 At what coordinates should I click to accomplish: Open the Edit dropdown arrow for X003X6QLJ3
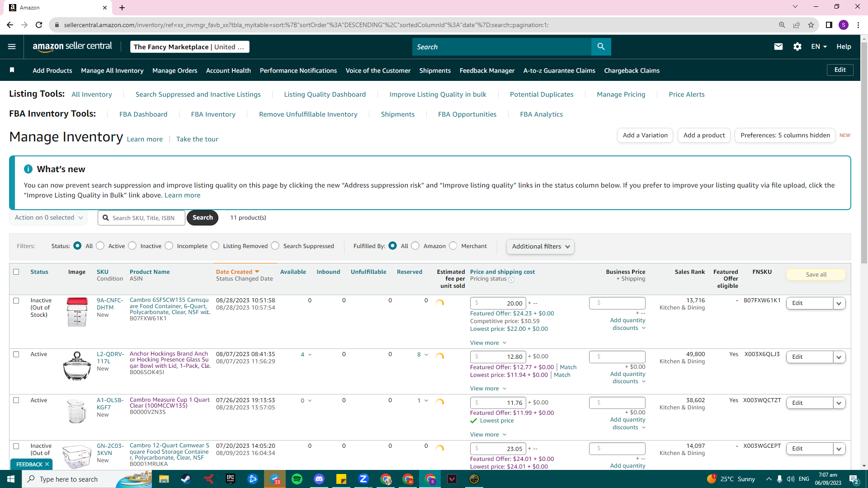tap(839, 357)
